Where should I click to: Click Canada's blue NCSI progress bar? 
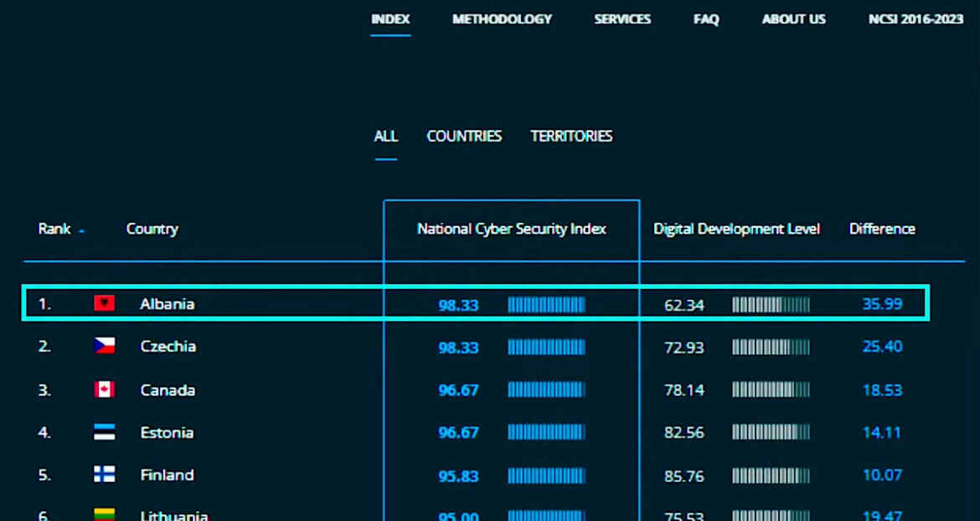pyautogui.click(x=546, y=390)
